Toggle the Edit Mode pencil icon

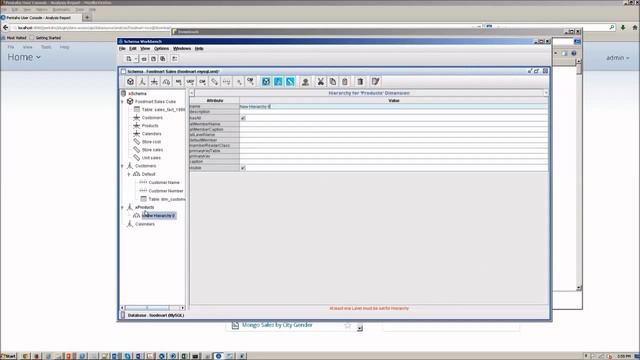click(376, 82)
